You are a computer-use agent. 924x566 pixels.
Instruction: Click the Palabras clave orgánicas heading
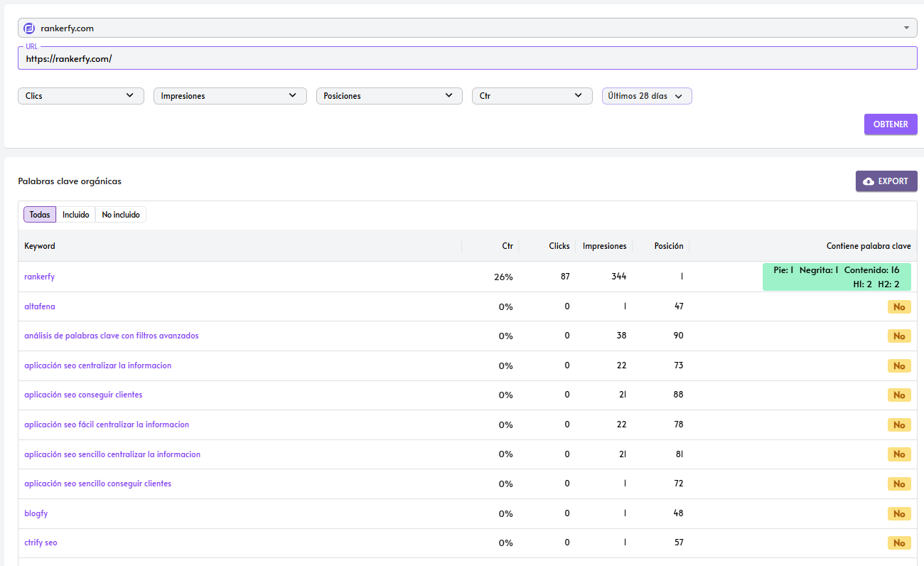[x=70, y=181]
